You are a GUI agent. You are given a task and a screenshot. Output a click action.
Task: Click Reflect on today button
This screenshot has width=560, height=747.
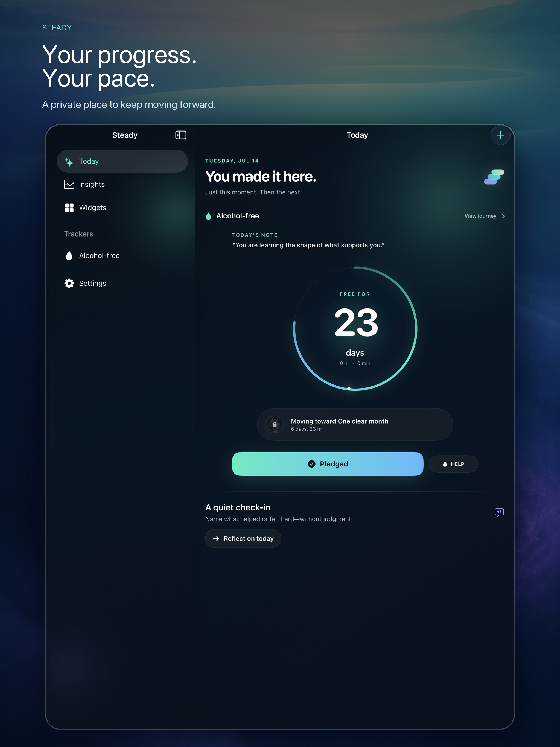243,539
